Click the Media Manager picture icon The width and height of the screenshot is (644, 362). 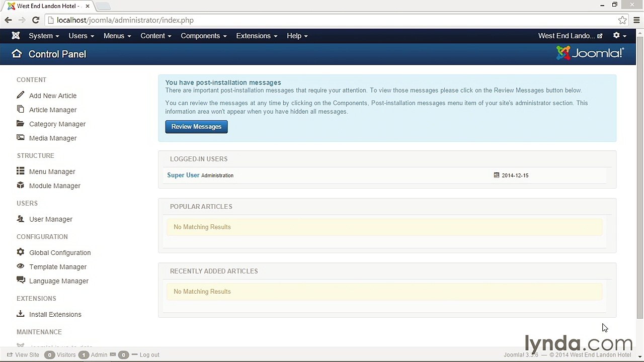tap(20, 137)
